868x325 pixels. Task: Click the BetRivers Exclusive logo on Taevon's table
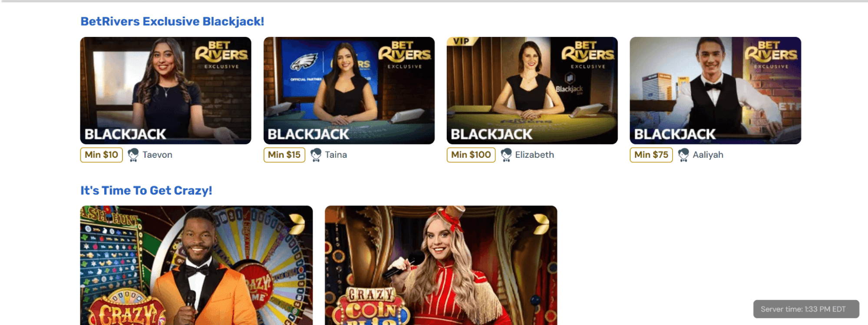pyautogui.click(x=221, y=55)
